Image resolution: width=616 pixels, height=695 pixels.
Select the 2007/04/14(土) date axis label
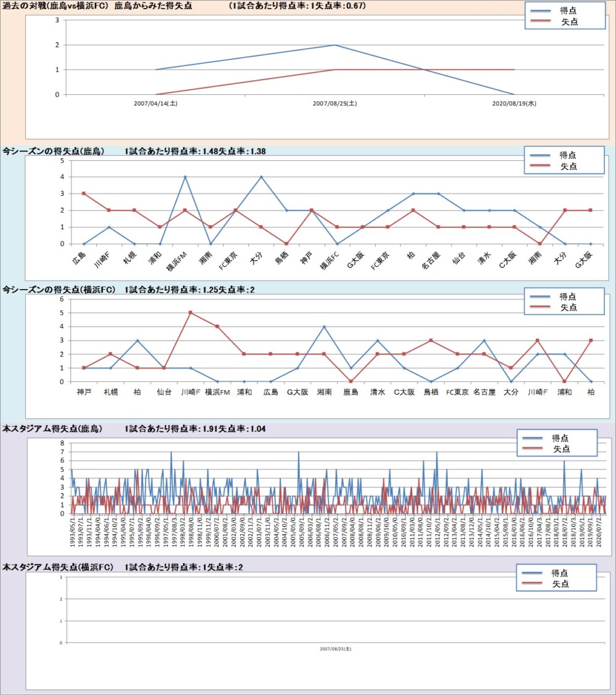[x=156, y=104]
